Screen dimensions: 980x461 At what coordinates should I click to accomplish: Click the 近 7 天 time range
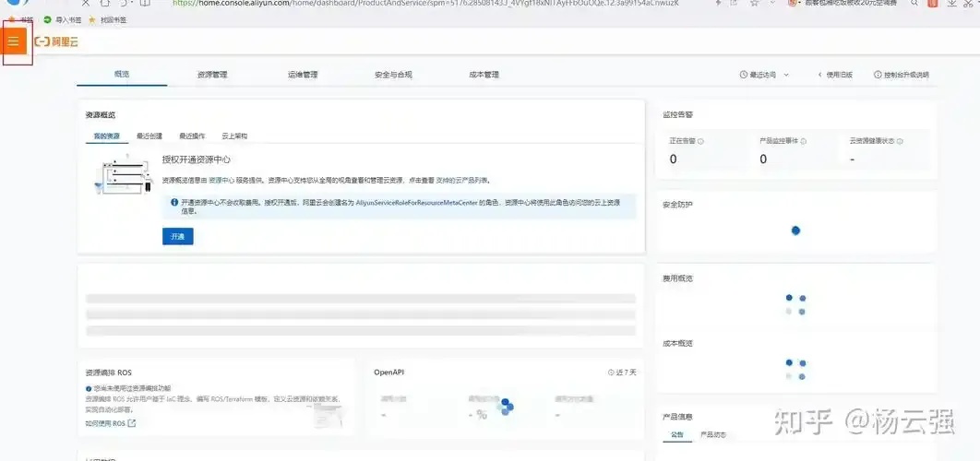[x=623, y=372]
